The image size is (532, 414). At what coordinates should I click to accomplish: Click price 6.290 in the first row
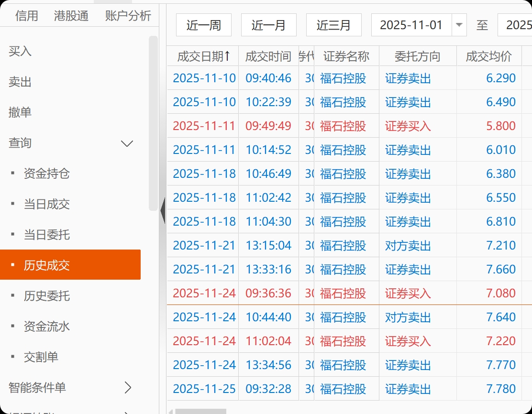tap(501, 78)
